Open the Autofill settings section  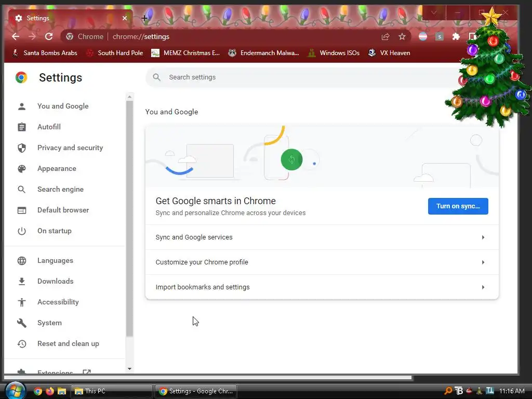tap(49, 127)
